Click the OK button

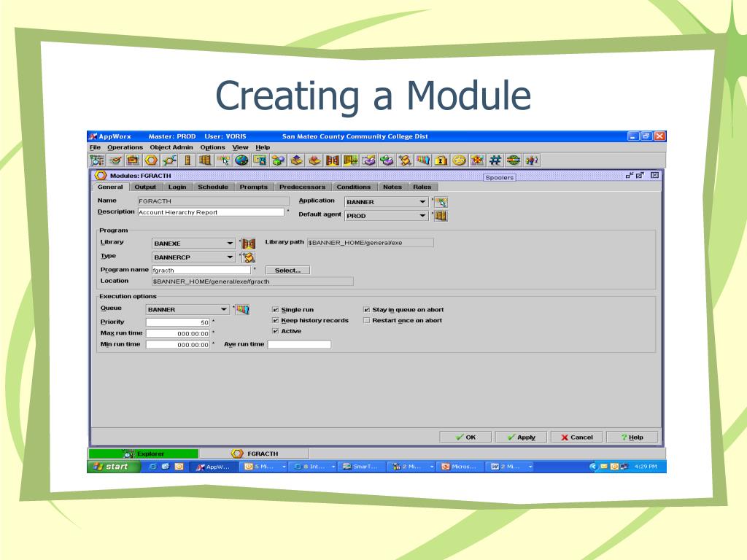[x=465, y=437]
